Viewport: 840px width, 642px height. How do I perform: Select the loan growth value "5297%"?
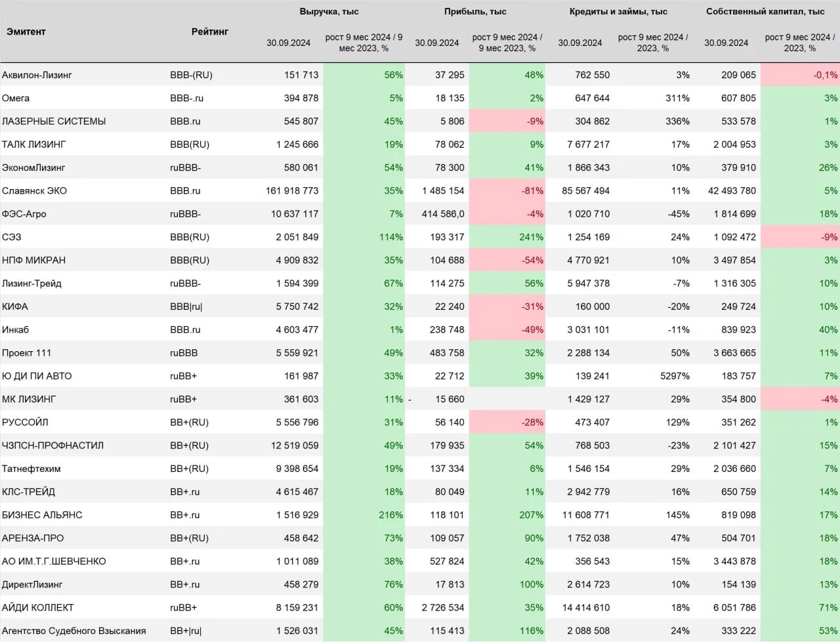point(675,376)
